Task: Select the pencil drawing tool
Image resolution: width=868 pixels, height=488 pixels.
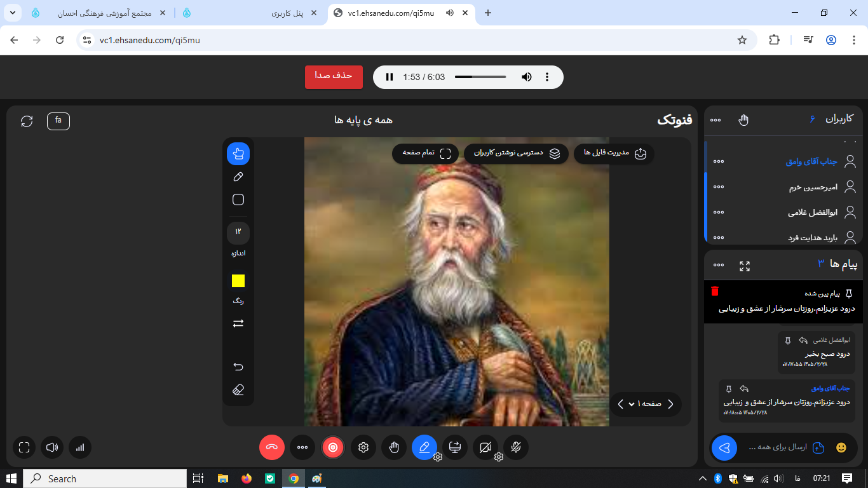Action: [x=238, y=177]
